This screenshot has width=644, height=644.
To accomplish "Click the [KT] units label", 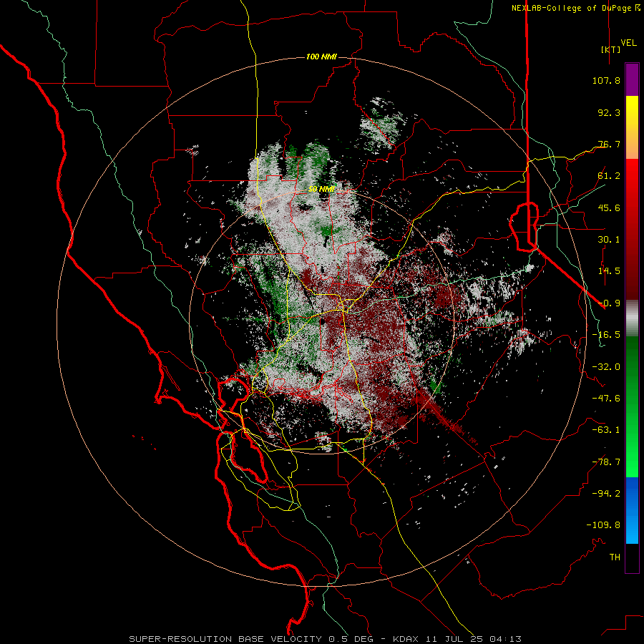I will click(x=611, y=49).
